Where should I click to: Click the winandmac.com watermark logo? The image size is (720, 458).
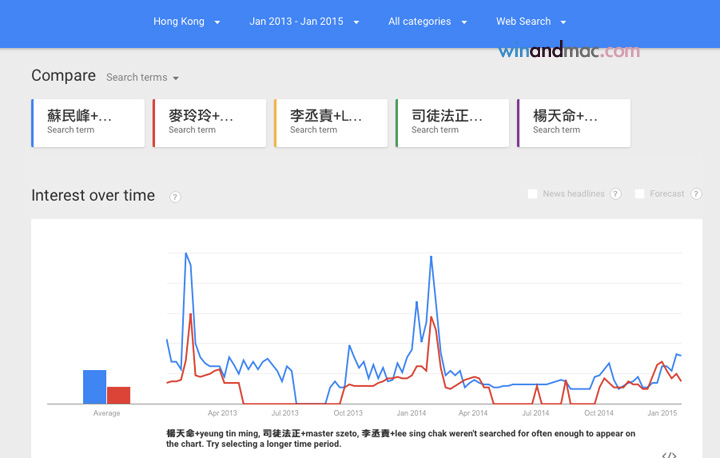tap(569, 49)
